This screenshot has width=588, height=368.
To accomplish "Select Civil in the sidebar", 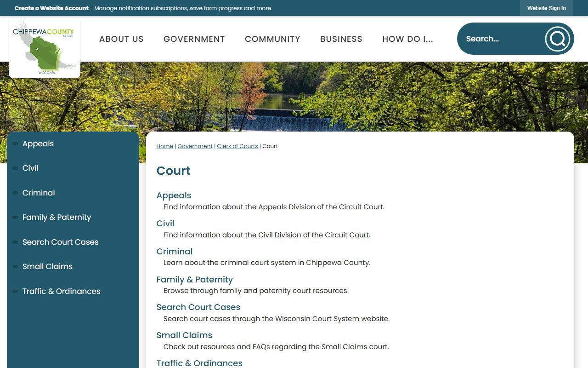I will [x=30, y=168].
